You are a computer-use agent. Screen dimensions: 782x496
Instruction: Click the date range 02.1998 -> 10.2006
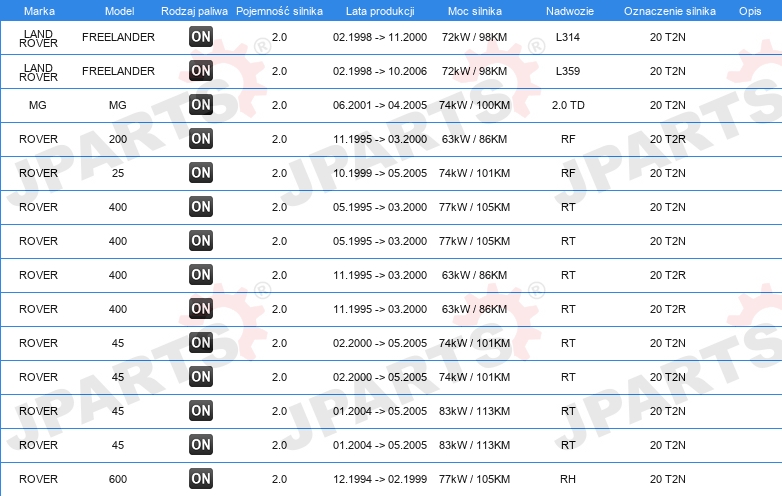[x=380, y=71]
